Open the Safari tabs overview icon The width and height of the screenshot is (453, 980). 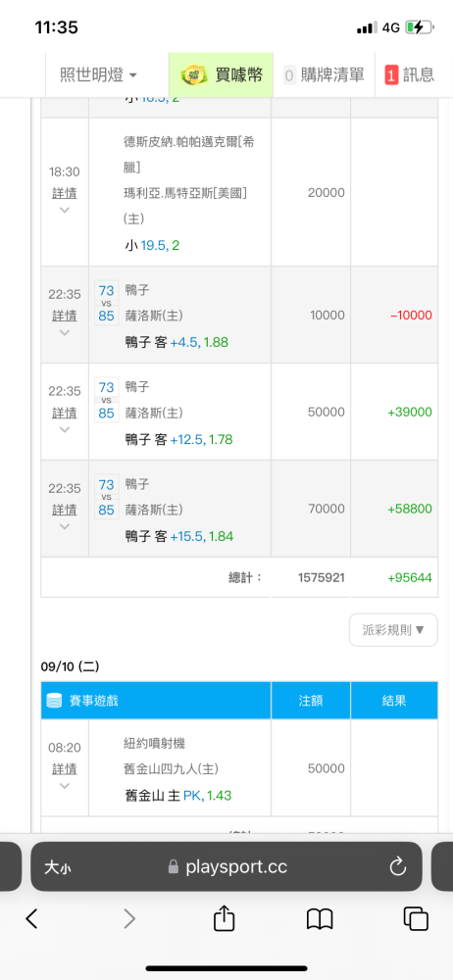(x=416, y=918)
